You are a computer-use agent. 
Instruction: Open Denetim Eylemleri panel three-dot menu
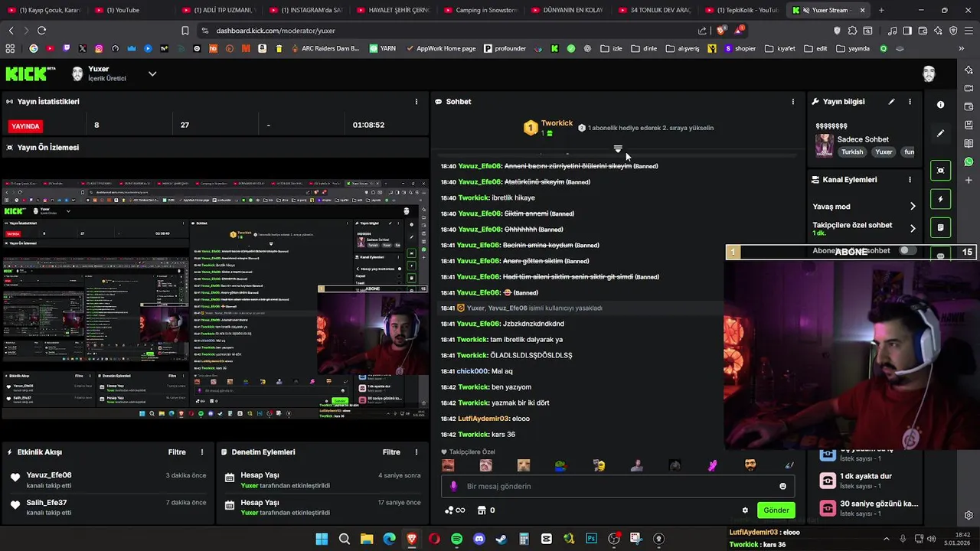click(416, 452)
